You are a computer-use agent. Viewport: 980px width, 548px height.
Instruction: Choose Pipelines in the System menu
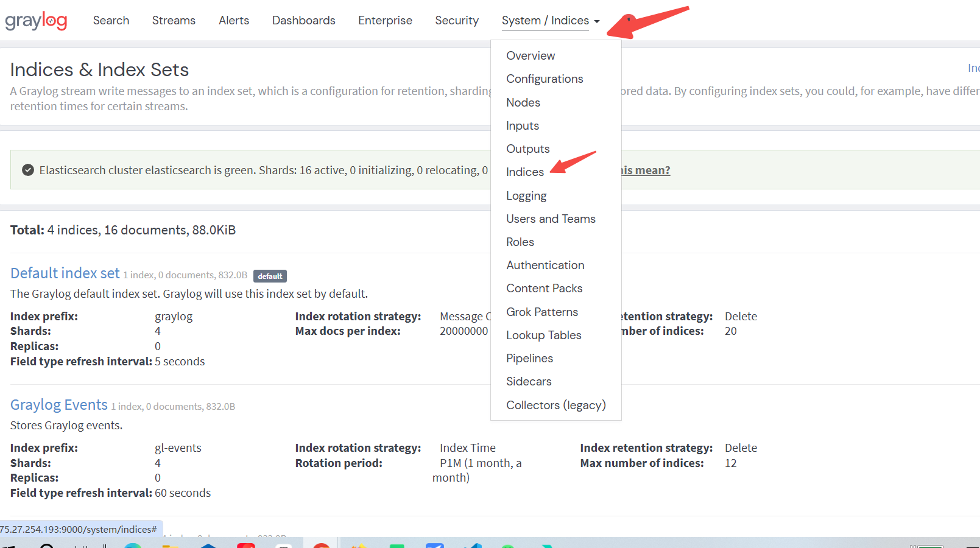click(530, 358)
